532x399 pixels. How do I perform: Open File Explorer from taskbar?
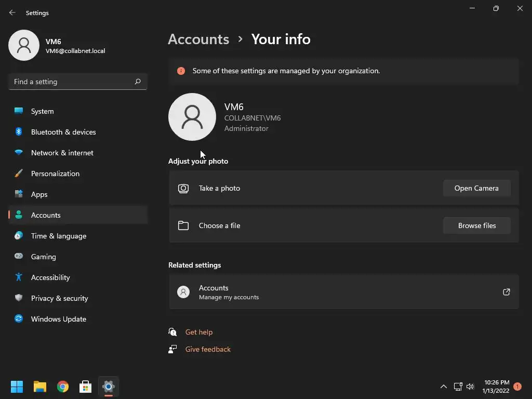click(40, 387)
